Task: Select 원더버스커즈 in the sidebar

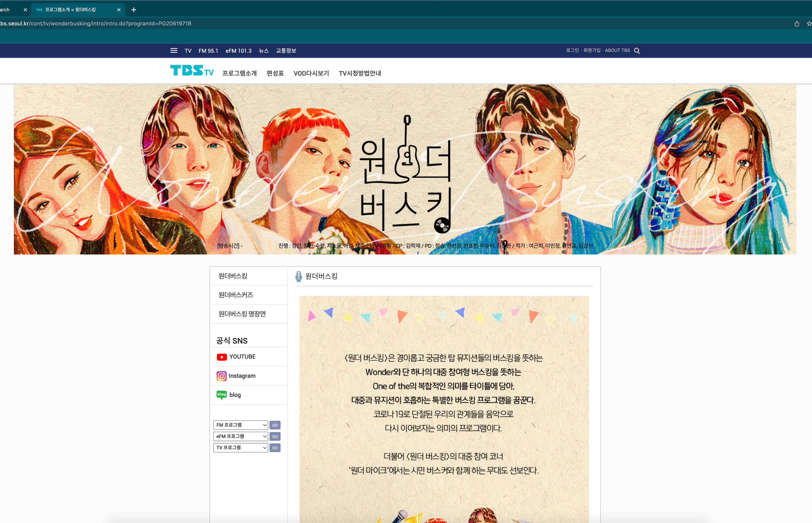Action: coord(236,295)
